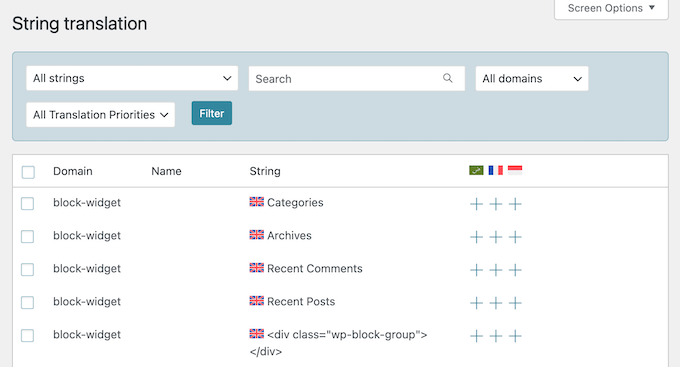Add Recent Comments translation under red-white flag
Image resolution: width=680 pixels, height=367 pixels.
515,270
